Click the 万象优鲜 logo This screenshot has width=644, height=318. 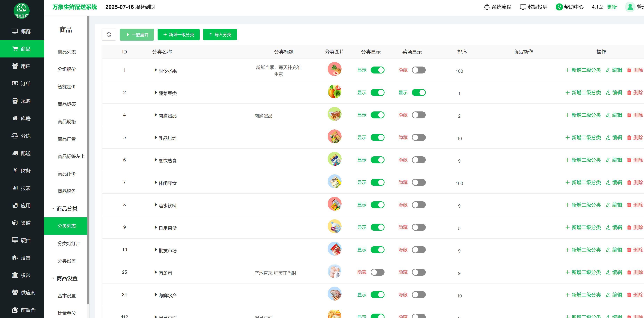22,10
